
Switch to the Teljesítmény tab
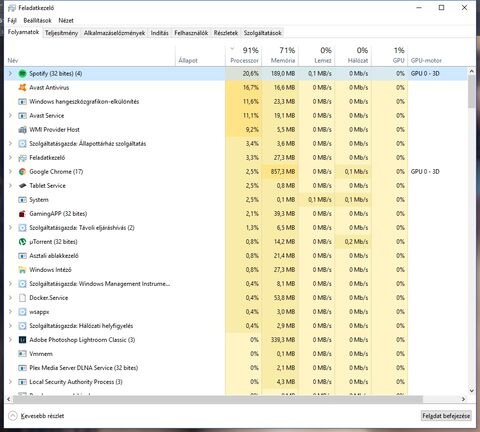point(61,33)
